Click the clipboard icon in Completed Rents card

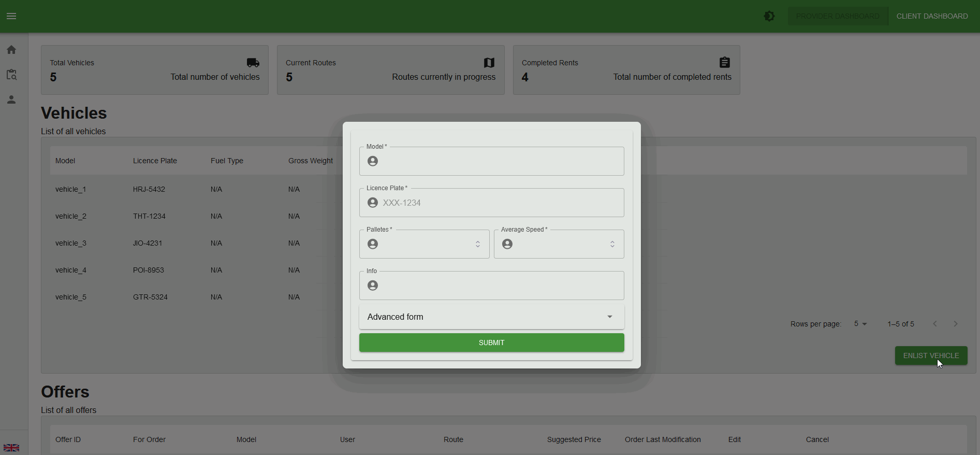725,63
